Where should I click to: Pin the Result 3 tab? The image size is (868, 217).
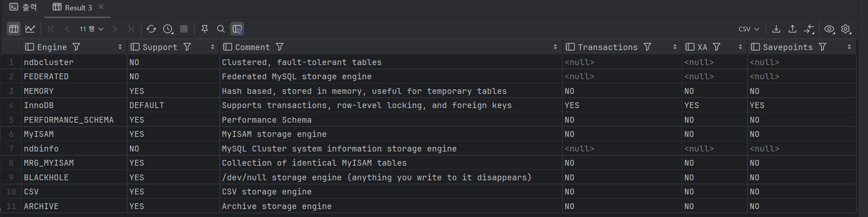pyautogui.click(x=204, y=29)
